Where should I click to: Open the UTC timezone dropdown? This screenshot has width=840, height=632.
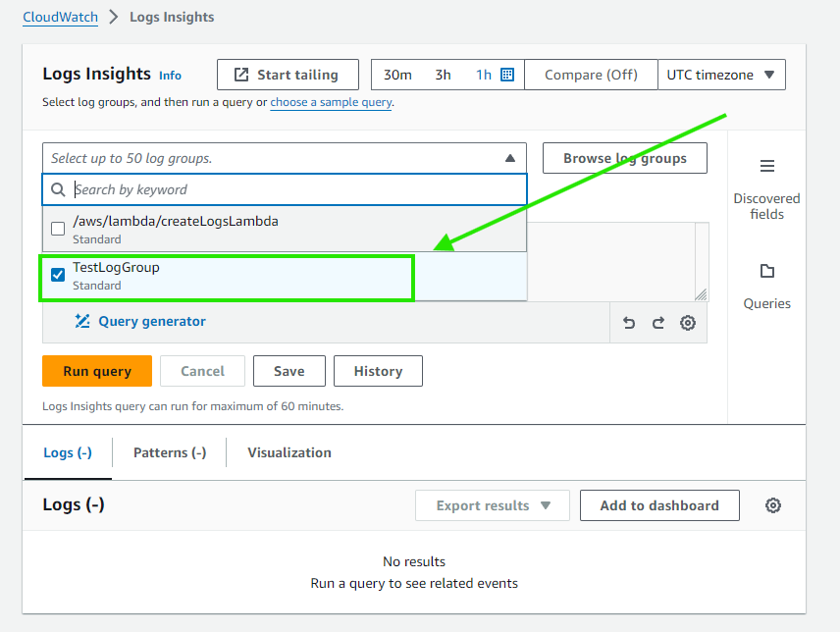721,74
